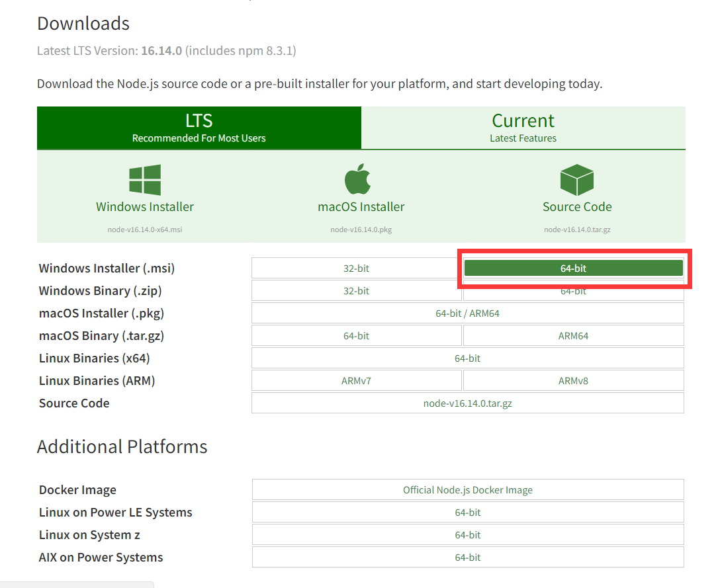
Task: Open the Windows Installer link
Action: (x=145, y=206)
